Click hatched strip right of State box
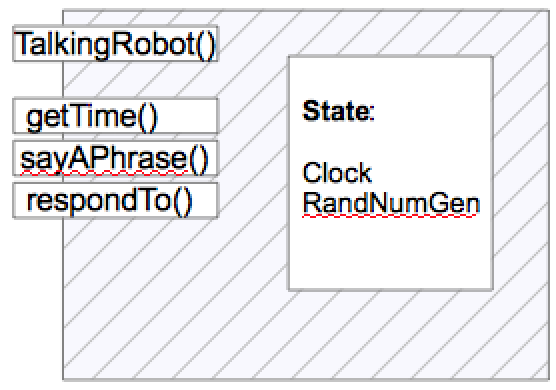This screenshot has height=390, width=556. point(521,173)
